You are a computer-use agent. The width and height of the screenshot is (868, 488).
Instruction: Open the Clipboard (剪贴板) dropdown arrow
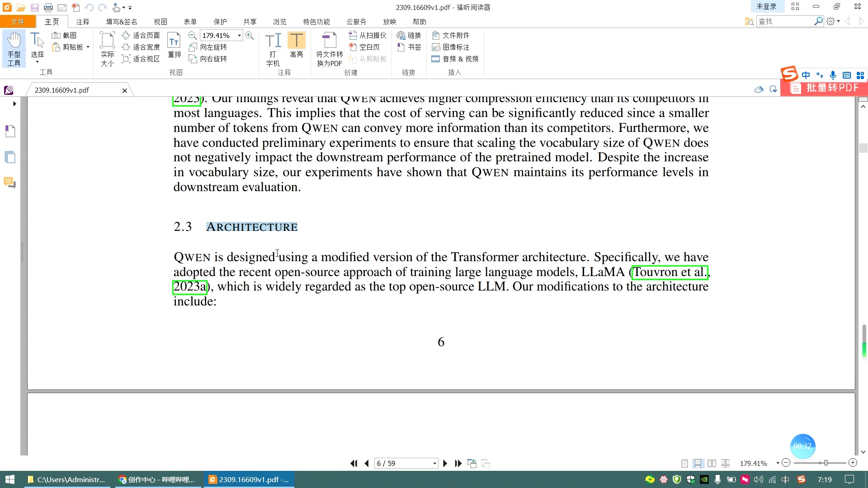coord(88,47)
